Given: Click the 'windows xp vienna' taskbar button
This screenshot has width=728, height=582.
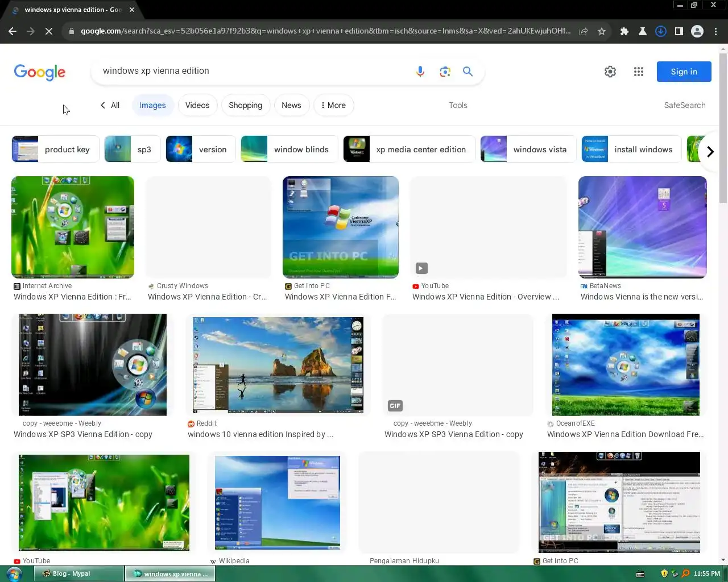Looking at the screenshot, I should pyautogui.click(x=170, y=573).
